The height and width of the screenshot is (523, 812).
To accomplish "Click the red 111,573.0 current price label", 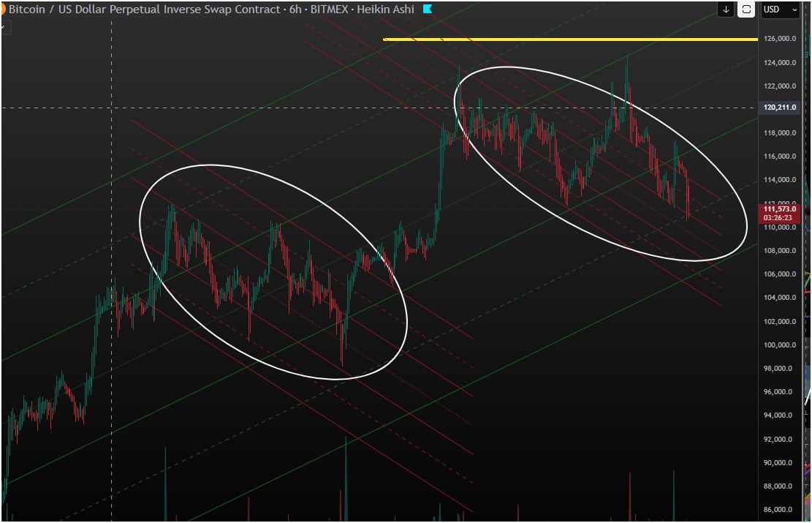I will point(779,209).
